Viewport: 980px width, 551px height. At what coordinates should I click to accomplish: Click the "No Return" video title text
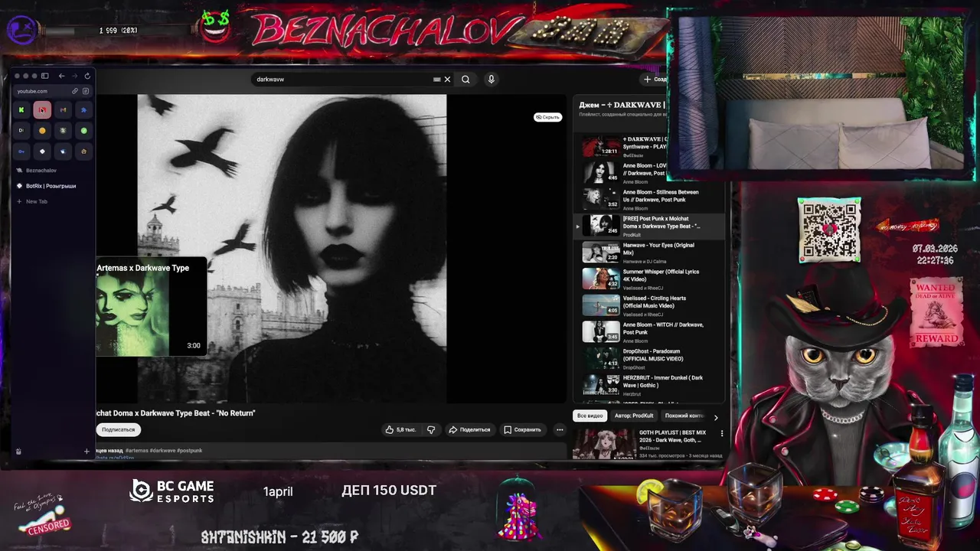point(175,413)
